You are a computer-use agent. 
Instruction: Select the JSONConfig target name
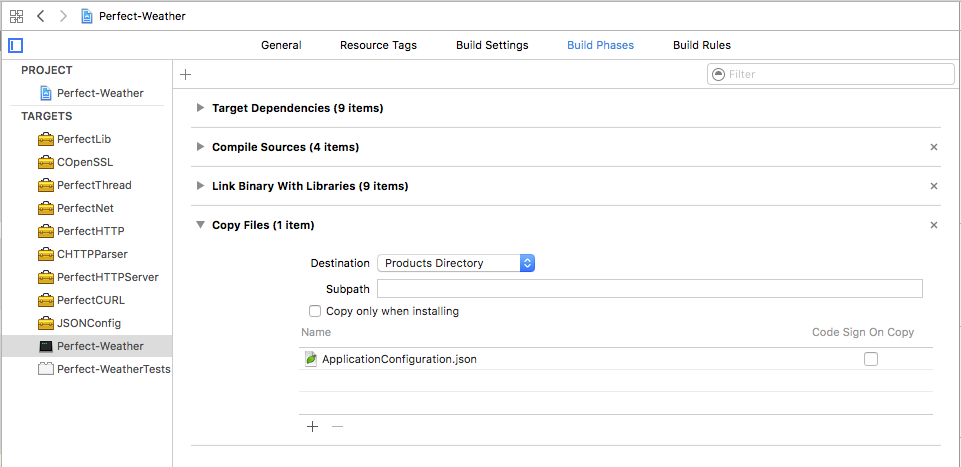(x=89, y=323)
